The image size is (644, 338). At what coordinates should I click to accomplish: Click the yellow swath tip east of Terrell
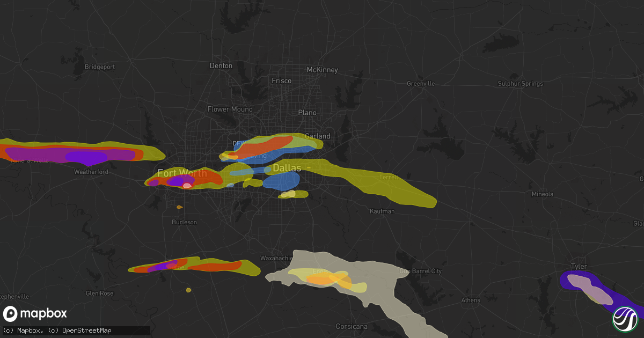pyautogui.click(x=427, y=201)
